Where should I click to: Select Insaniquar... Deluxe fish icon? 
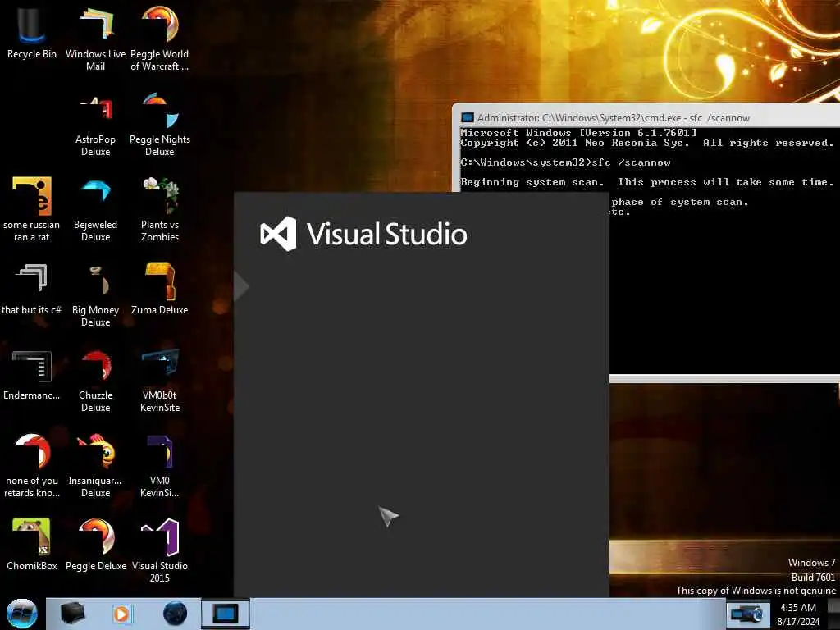[x=95, y=465]
